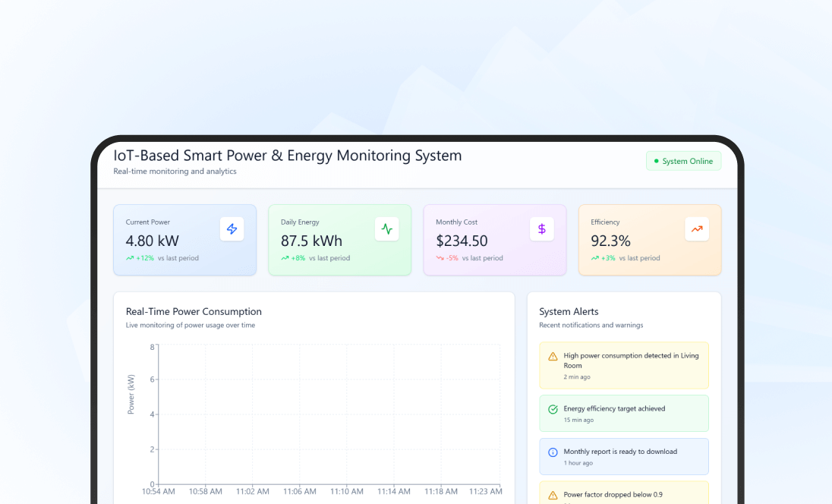Click the red -5% trend indicator on Monthly Cost
The height and width of the screenshot is (504, 832).
pyautogui.click(x=449, y=258)
